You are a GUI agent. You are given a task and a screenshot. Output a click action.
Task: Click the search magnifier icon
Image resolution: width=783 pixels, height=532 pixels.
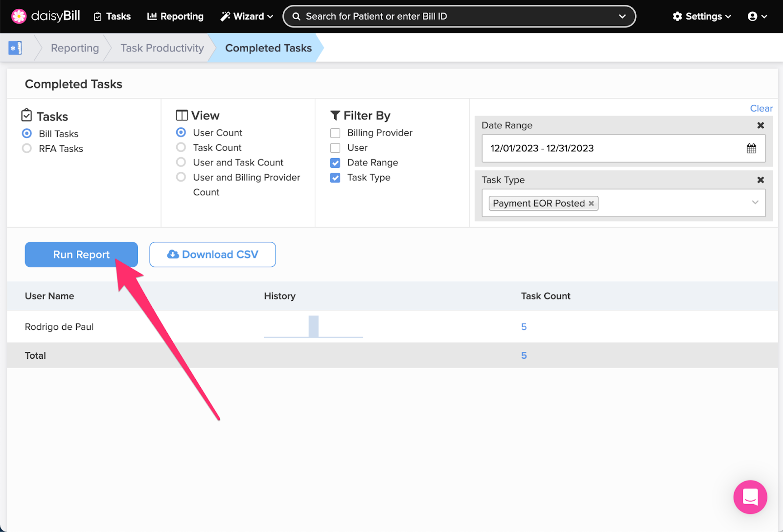[x=296, y=16]
